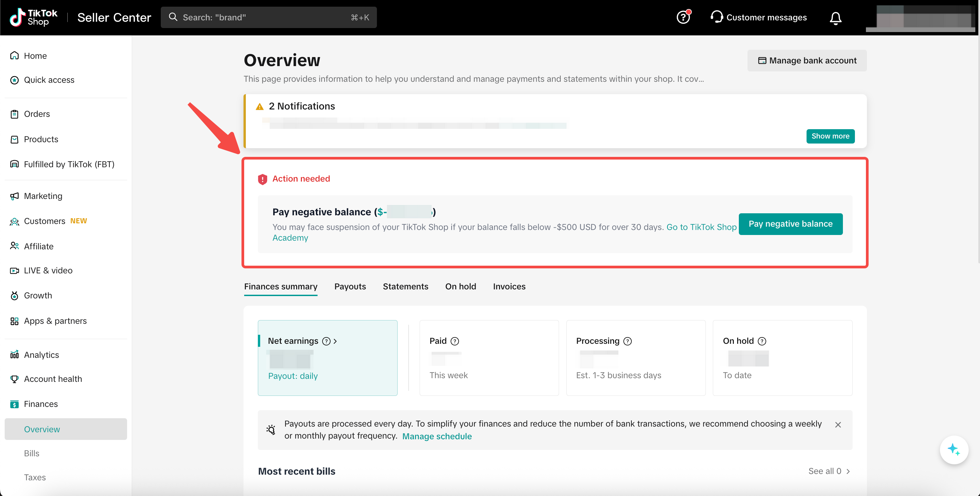The height and width of the screenshot is (496, 980).
Task: Open See all 0 bills
Action: point(829,471)
